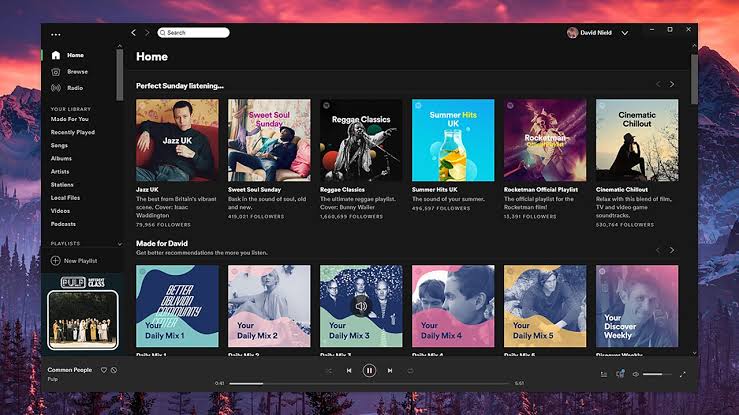Enter full screen using the expand icon
Image resolution: width=739 pixels, height=415 pixels.
click(x=683, y=374)
